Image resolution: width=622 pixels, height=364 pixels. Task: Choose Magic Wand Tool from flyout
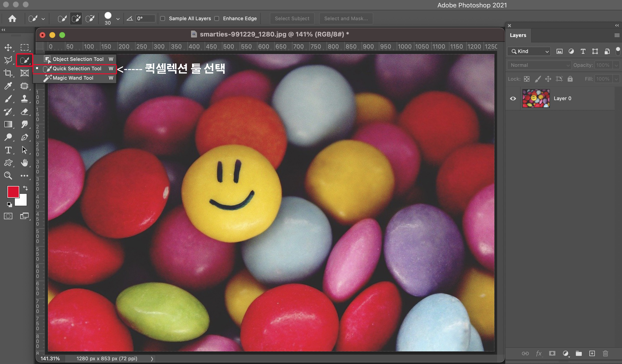[x=73, y=78]
